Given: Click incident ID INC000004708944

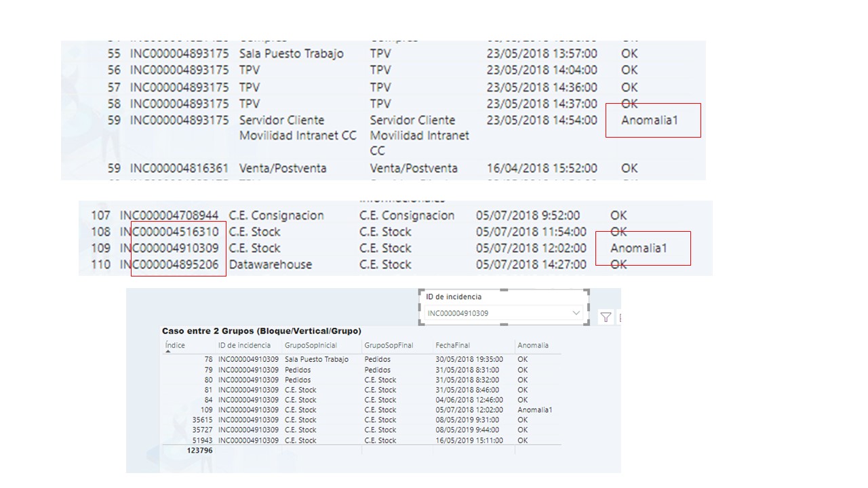Looking at the screenshot, I should pos(170,216).
